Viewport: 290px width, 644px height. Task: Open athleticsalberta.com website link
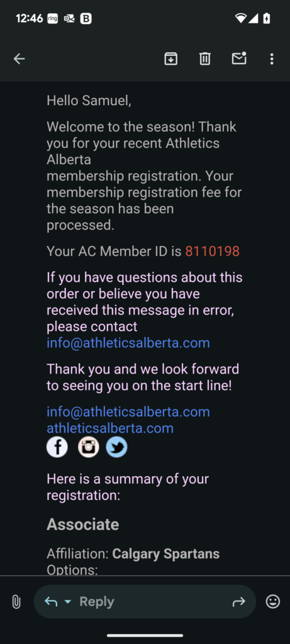pos(110,428)
